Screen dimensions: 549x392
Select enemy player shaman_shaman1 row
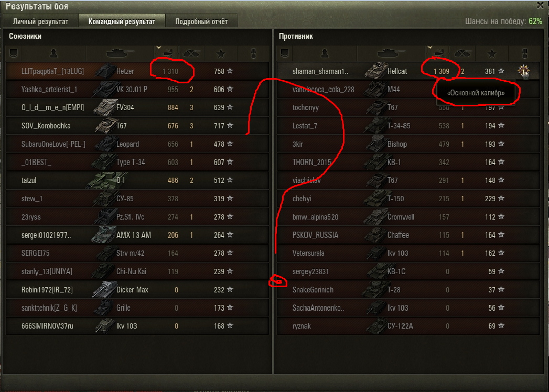pos(408,71)
